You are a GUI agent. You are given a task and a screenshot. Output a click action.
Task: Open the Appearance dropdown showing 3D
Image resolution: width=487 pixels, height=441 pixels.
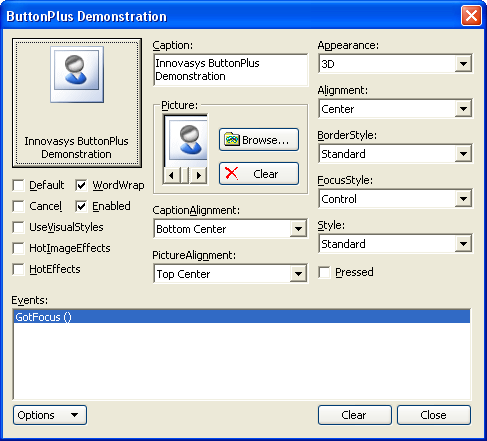[x=463, y=64]
